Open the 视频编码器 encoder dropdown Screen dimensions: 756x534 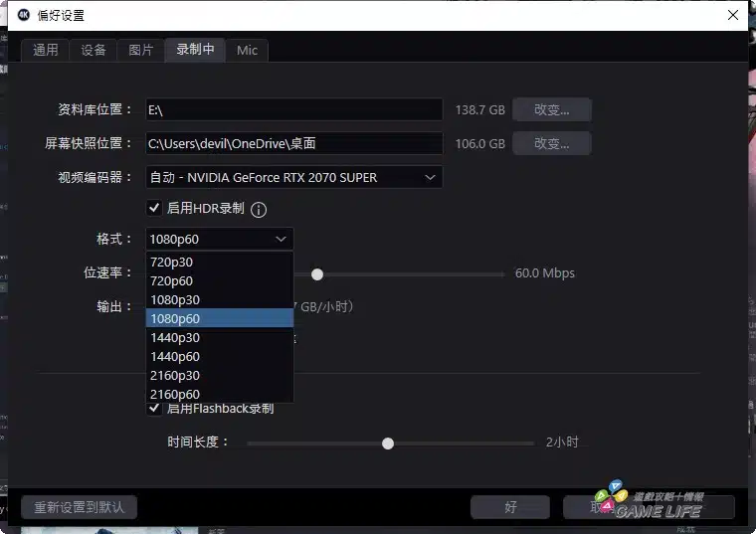[293, 177]
